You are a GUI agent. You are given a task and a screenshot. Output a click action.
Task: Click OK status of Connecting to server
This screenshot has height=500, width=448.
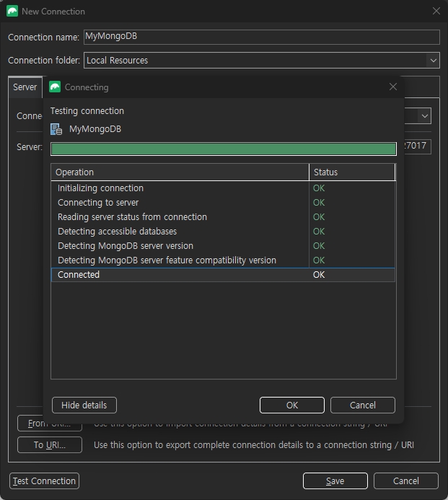319,203
